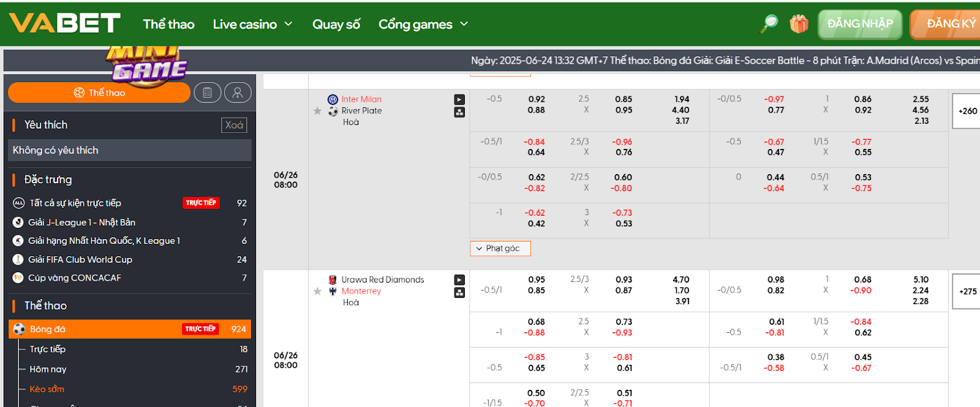980x407 pixels.
Task: Click the ALL icon for live events
Action: pos(18,203)
